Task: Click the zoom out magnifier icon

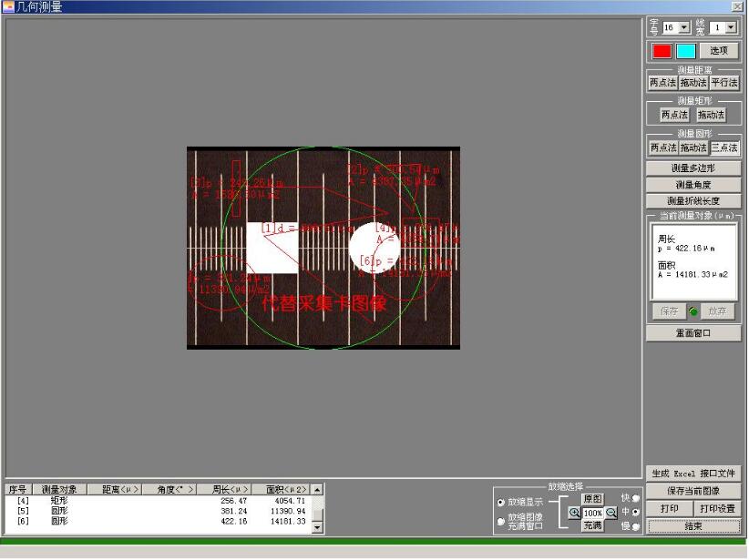Action: point(611,513)
